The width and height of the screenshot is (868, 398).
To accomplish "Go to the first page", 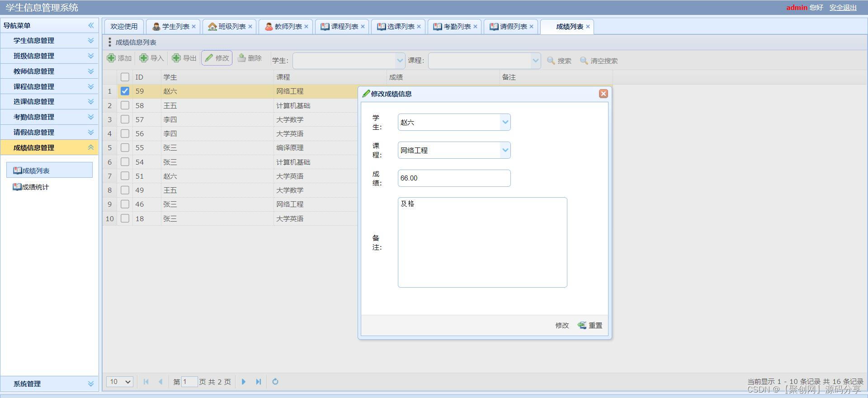I will point(146,382).
